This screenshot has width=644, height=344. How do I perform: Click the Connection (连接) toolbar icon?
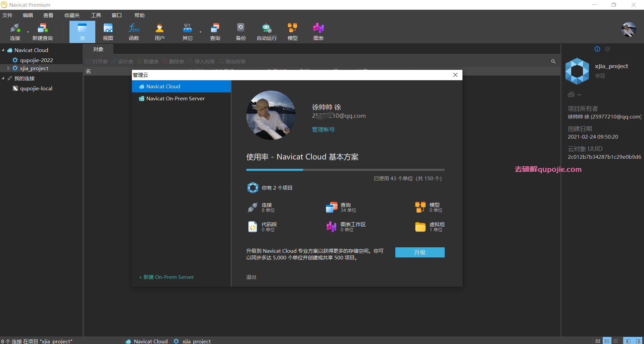(x=15, y=32)
